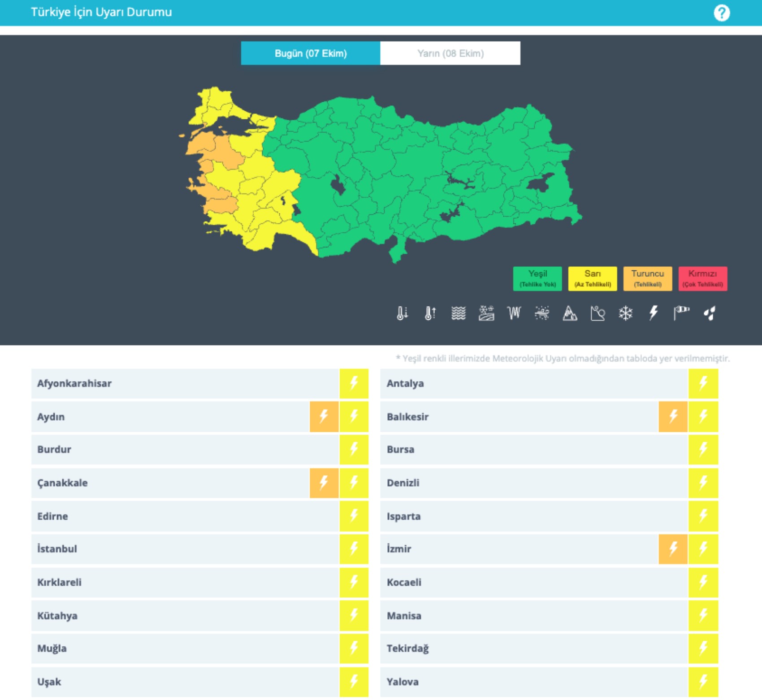The image size is (762, 700).
Task: Select the icicle icing warning icon
Action: pyautogui.click(x=514, y=313)
